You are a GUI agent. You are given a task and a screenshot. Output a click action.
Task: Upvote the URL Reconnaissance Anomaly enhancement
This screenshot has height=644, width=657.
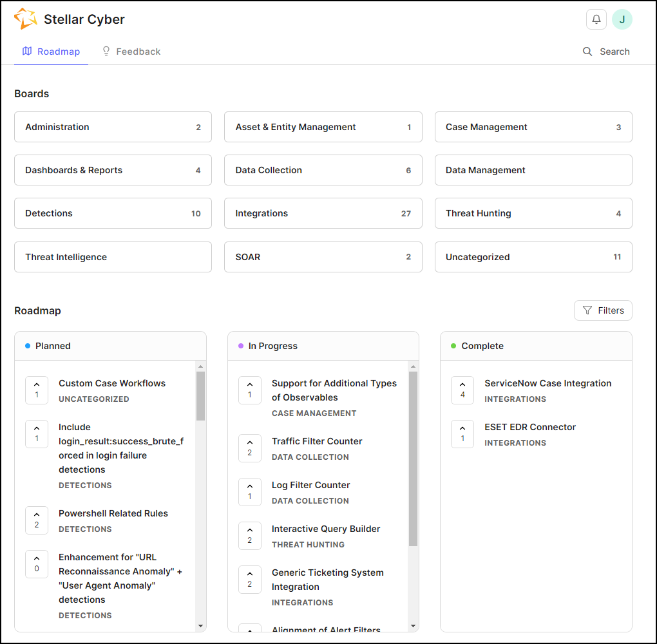click(x=37, y=564)
